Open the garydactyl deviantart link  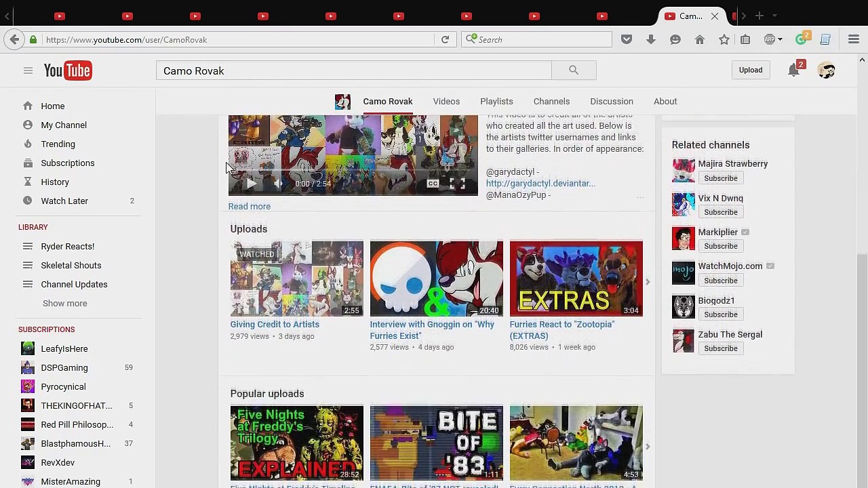tap(540, 183)
